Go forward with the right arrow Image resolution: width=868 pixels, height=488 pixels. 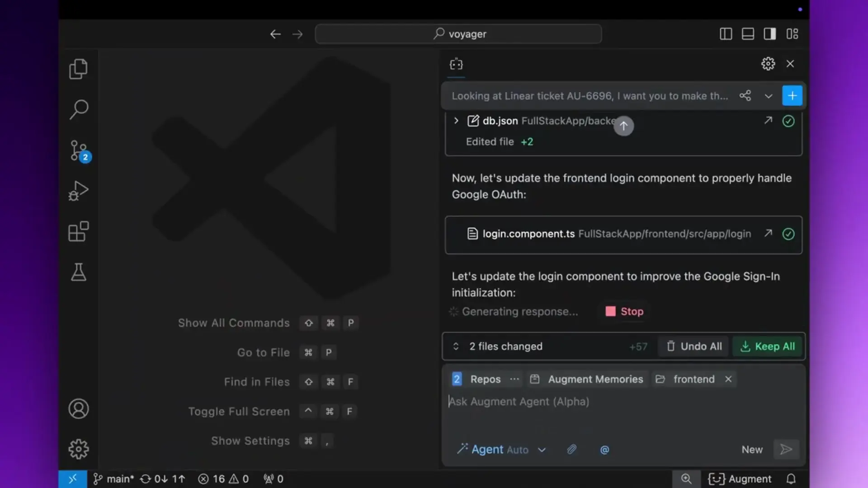(x=297, y=34)
